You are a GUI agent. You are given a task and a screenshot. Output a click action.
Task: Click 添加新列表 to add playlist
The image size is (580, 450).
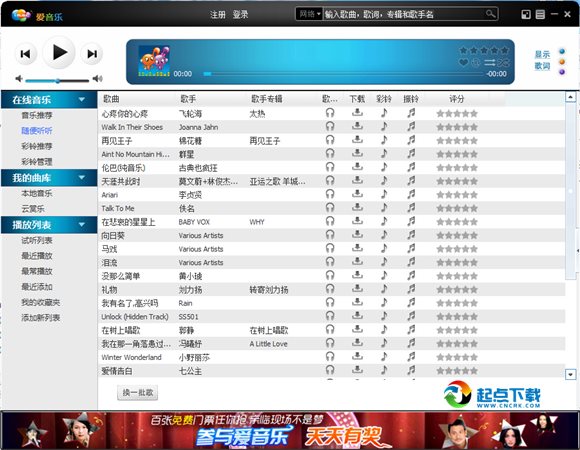click(40, 318)
